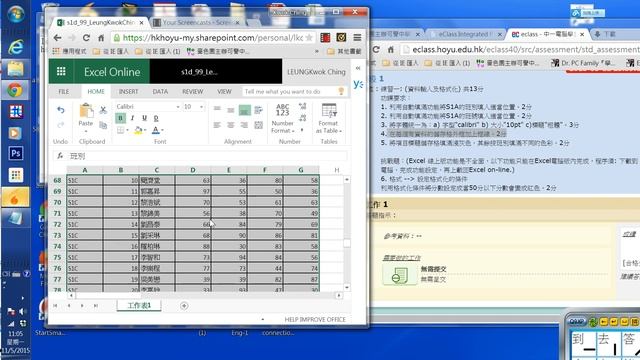Click the Chrome home button icon
Screen dimensions: 640x360
coord(101,38)
